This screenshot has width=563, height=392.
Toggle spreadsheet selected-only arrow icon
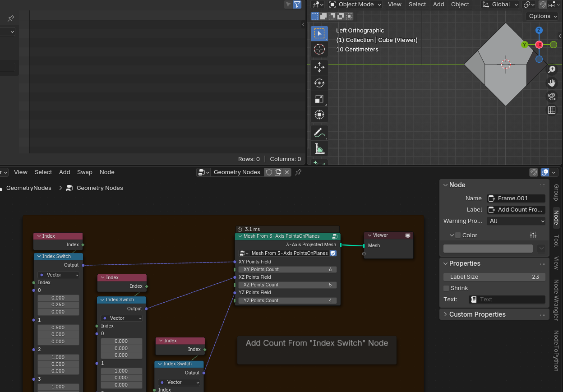click(288, 5)
